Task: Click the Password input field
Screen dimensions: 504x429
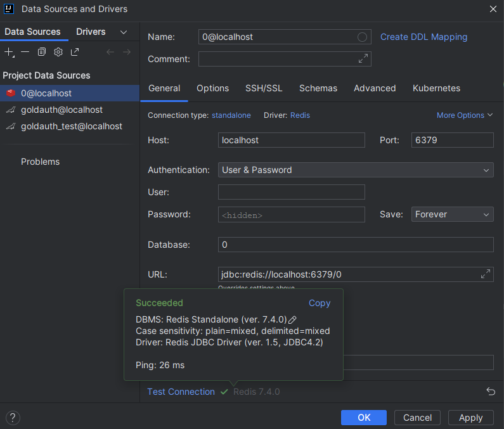Action: click(291, 214)
